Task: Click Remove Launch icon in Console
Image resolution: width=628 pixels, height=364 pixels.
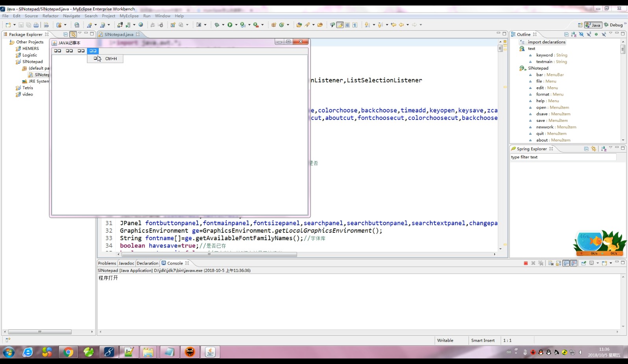Action: pos(533,263)
